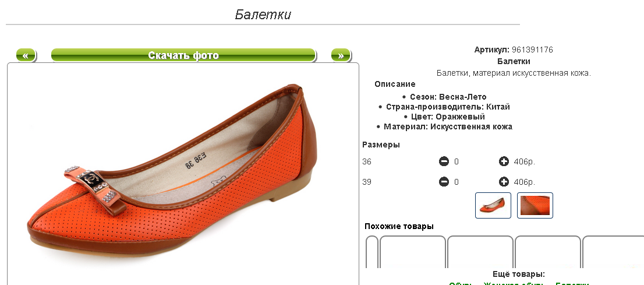The width and height of the screenshot is (644, 285).
Task: Click the quantity value for size 36
Action: pos(457,162)
